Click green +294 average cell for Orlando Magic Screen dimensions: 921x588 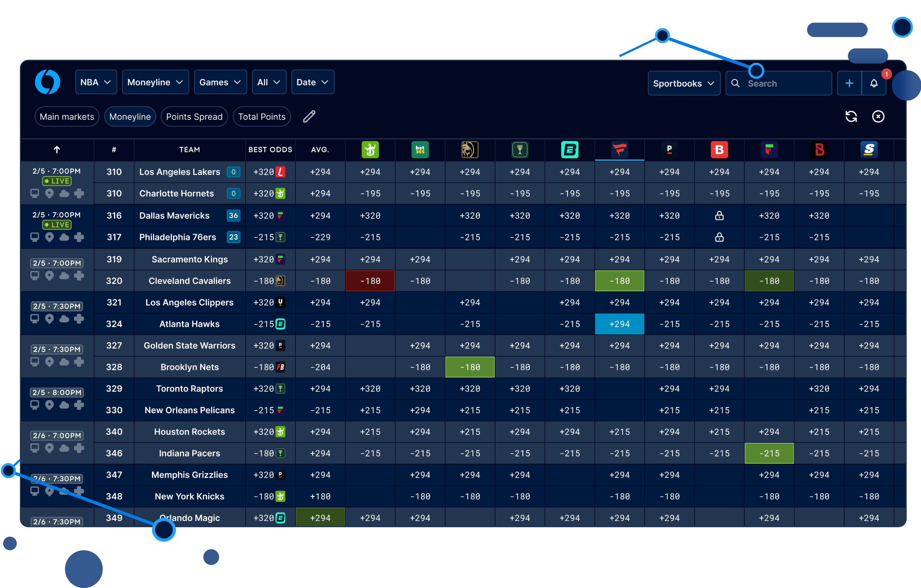click(x=320, y=518)
